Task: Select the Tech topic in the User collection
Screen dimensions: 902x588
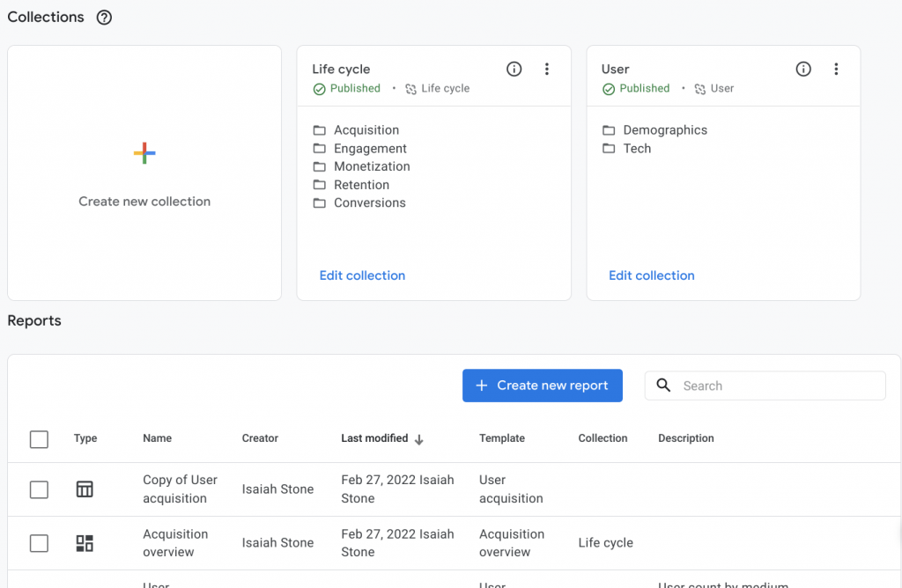Action: 640,148
